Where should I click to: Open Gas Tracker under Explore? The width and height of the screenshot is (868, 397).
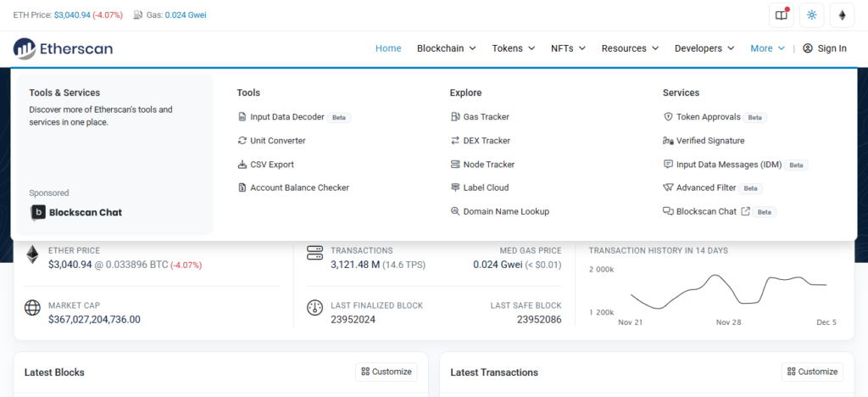tap(486, 117)
